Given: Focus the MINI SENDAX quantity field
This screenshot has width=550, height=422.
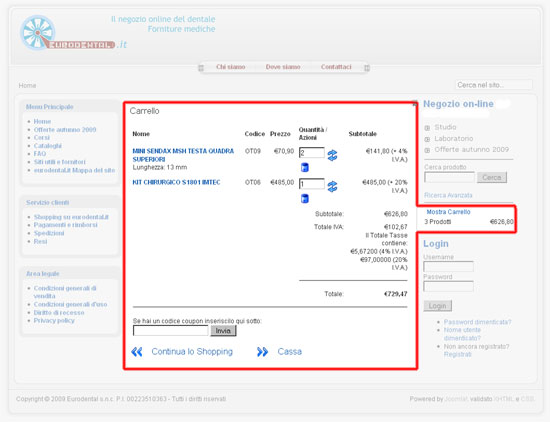Looking at the screenshot, I should (x=311, y=153).
